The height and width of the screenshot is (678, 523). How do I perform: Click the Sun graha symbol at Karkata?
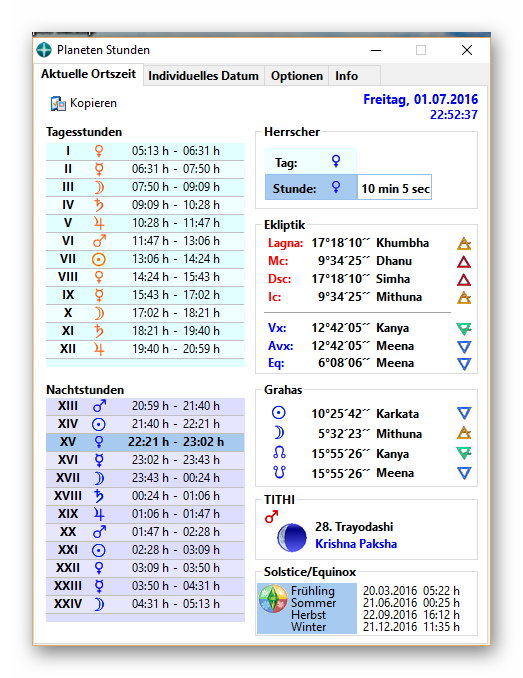pos(278,413)
